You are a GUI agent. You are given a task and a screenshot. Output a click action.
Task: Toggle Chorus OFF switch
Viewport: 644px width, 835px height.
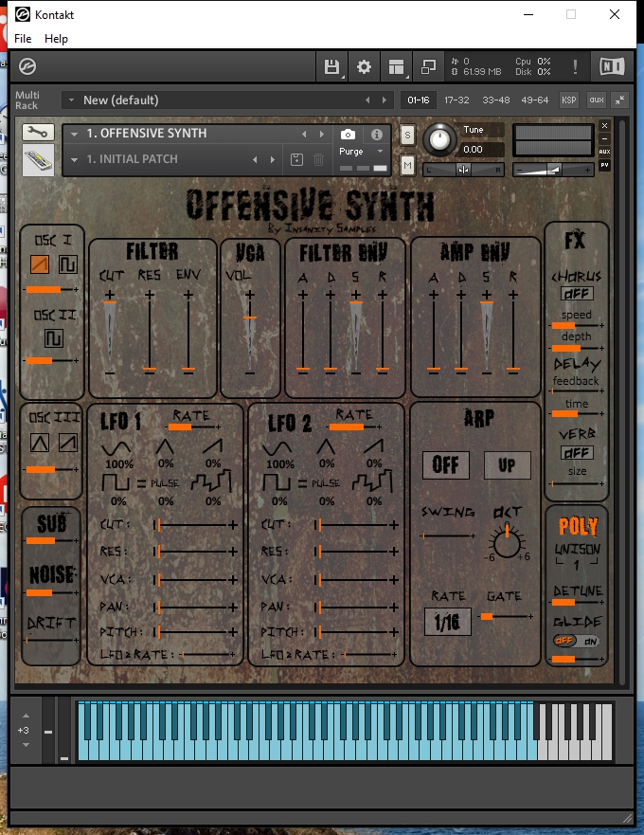point(577,294)
